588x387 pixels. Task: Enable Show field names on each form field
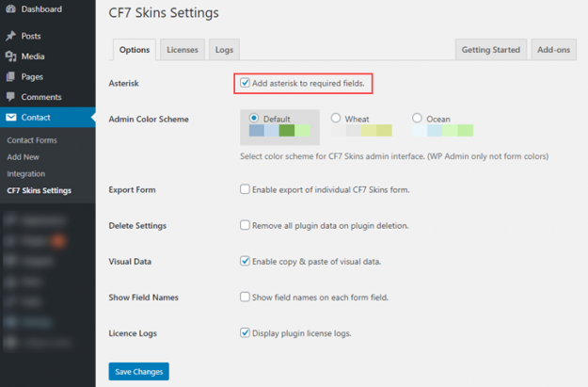[245, 297]
